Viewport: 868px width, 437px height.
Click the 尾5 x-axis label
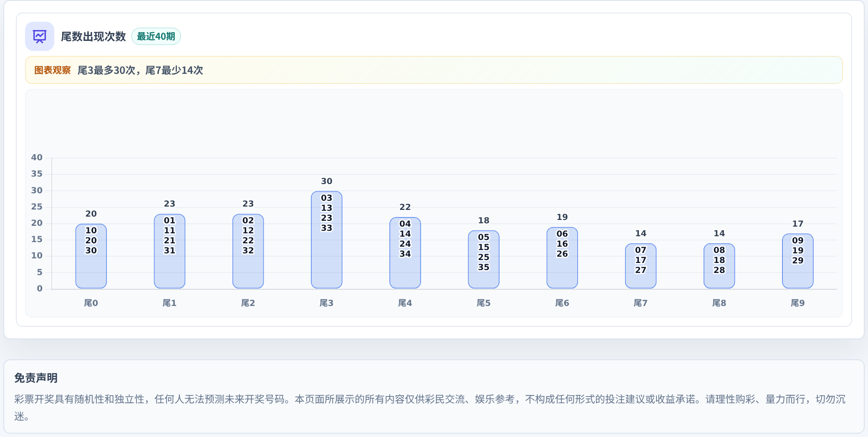[x=484, y=303]
